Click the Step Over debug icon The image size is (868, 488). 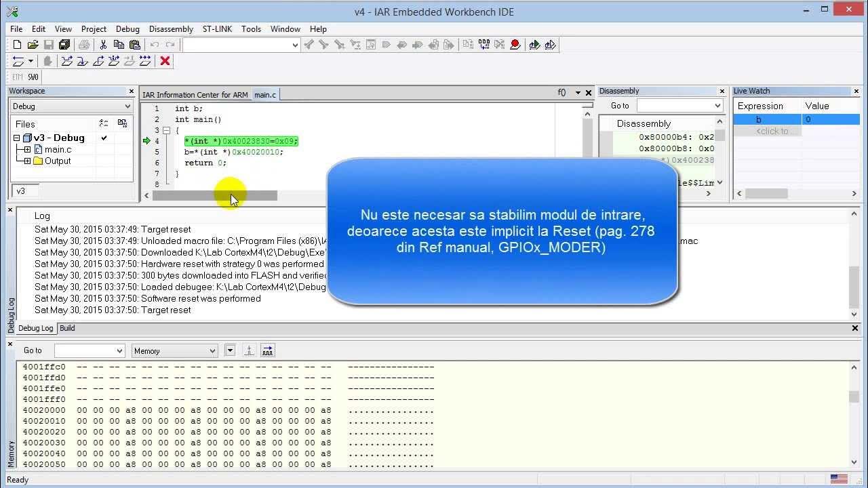[66, 61]
